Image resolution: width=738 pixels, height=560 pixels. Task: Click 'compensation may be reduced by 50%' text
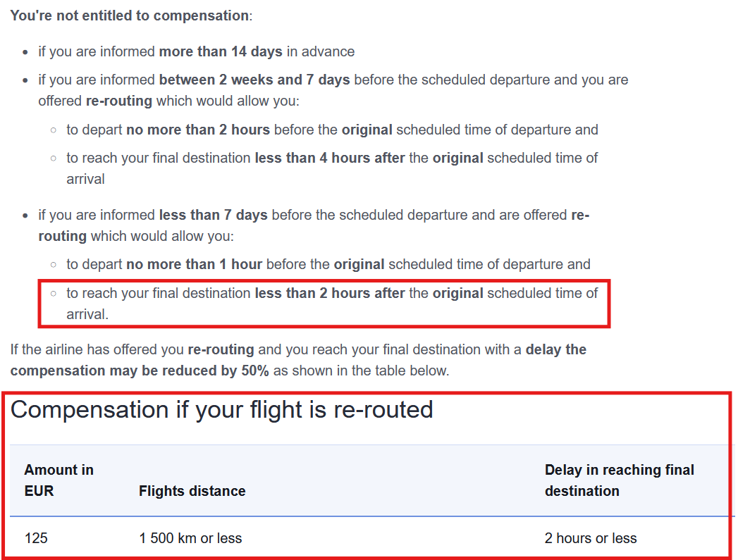(x=140, y=371)
